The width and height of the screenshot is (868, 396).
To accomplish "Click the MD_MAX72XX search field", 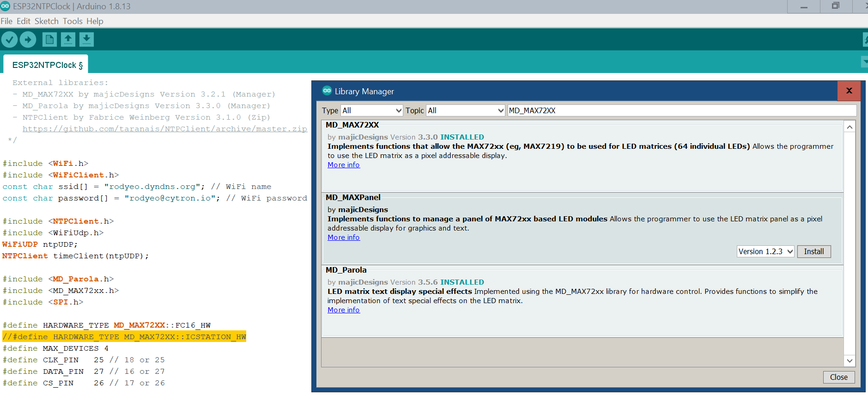I will pos(682,110).
